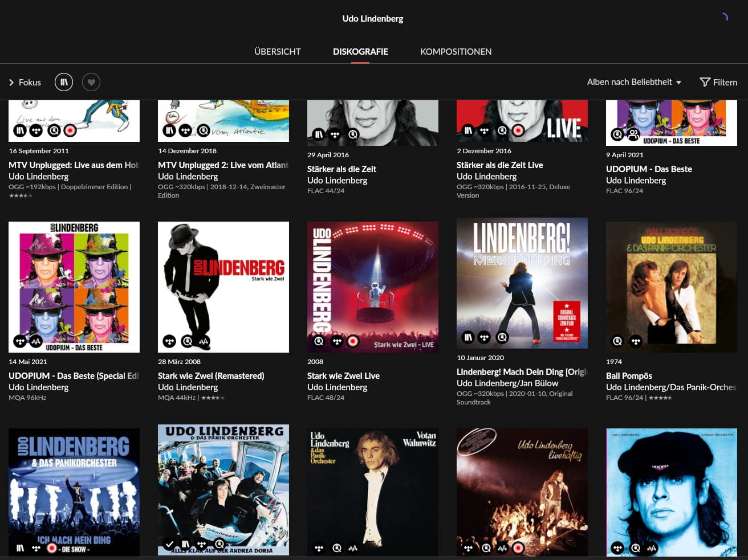This screenshot has width=748, height=560.
Task: Click the Qobuz icon on Stark wie Zwei (Remastered) cover
Action: coord(187,341)
